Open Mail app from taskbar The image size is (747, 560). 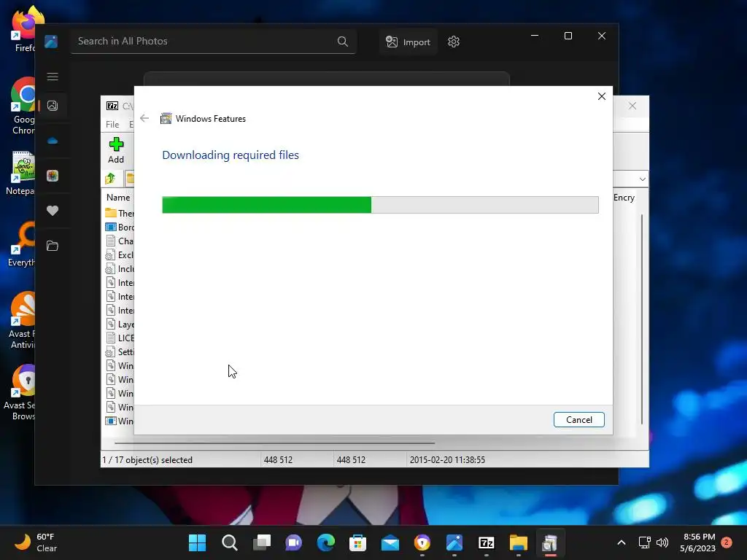(x=390, y=542)
